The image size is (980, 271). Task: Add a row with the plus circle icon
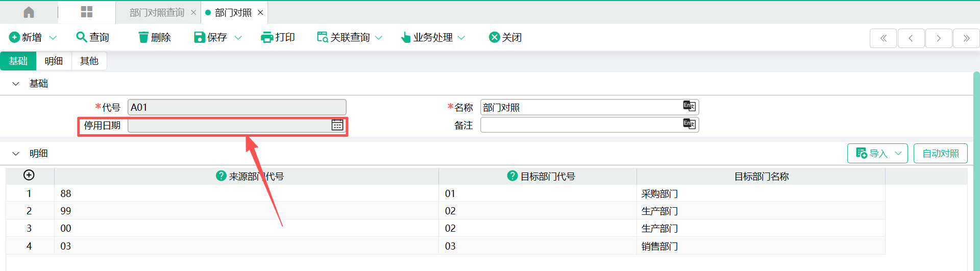(29, 175)
